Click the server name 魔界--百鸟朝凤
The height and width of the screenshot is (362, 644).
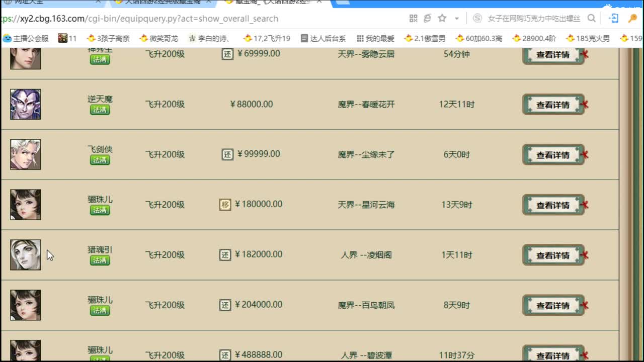point(366,305)
